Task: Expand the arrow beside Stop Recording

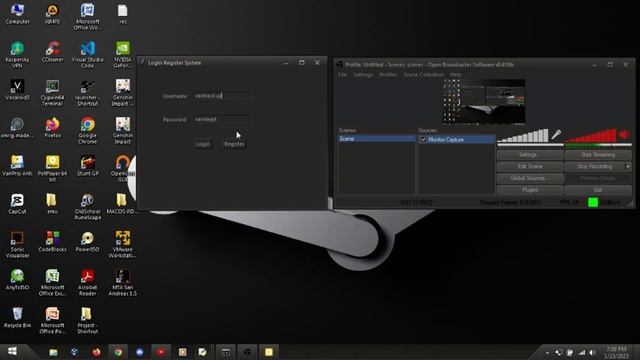Action: coord(628,167)
